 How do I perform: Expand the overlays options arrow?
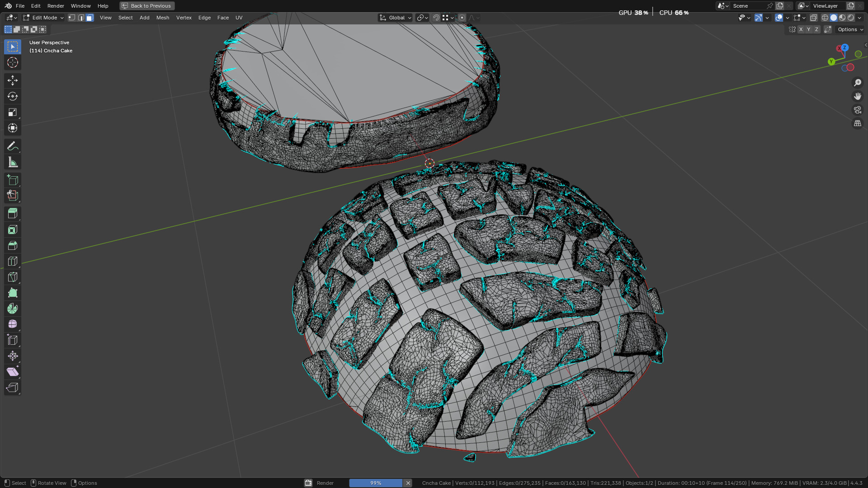(x=788, y=18)
